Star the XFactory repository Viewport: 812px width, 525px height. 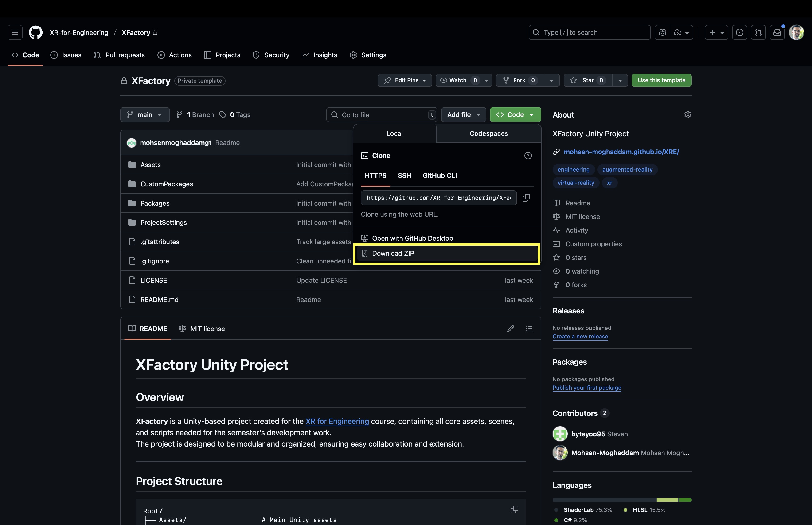pyautogui.click(x=588, y=80)
